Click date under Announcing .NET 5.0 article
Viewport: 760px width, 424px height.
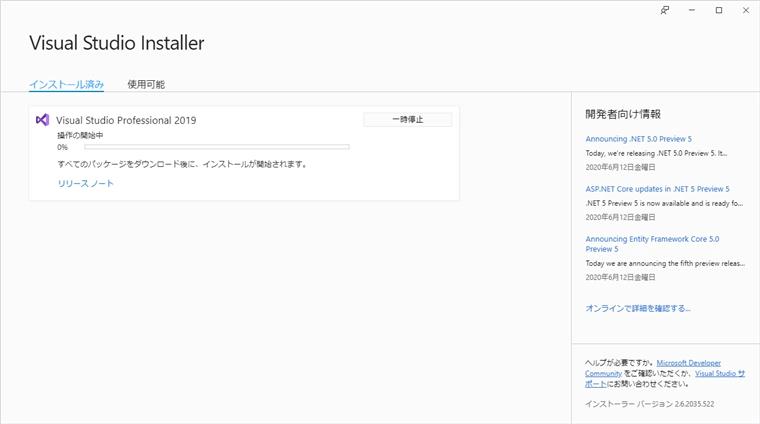click(620, 167)
